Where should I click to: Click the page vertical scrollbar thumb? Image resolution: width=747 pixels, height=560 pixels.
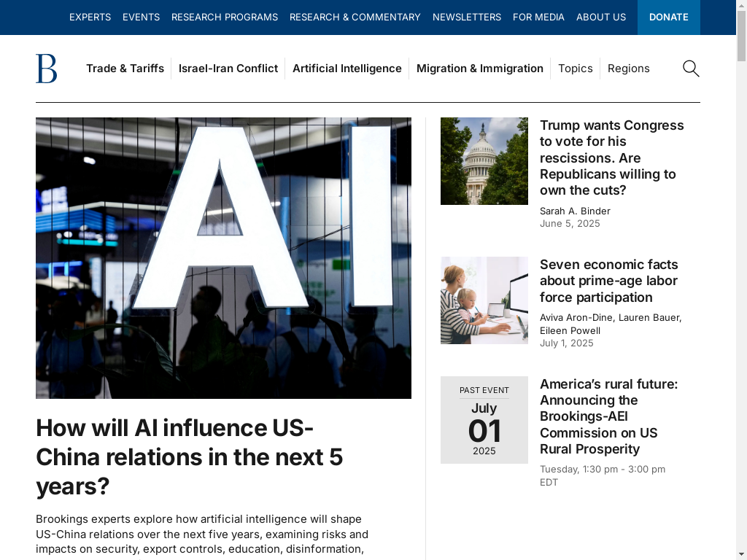point(741,36)
